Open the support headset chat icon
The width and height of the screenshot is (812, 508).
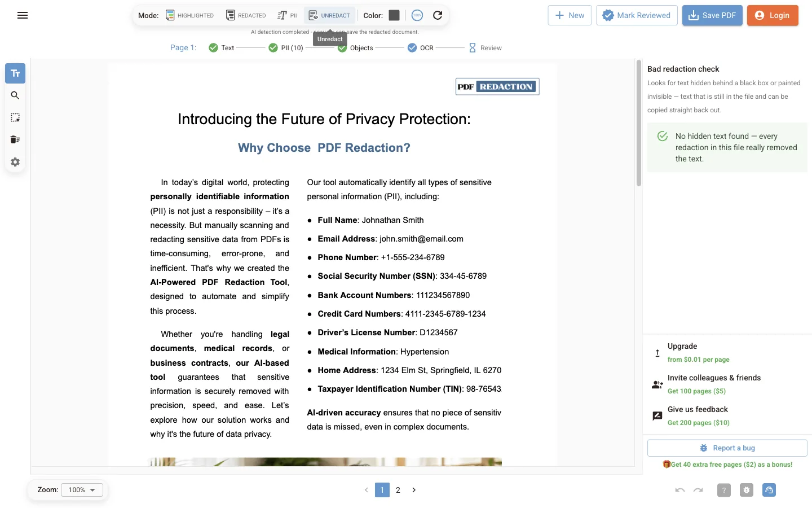coord(769,490)
